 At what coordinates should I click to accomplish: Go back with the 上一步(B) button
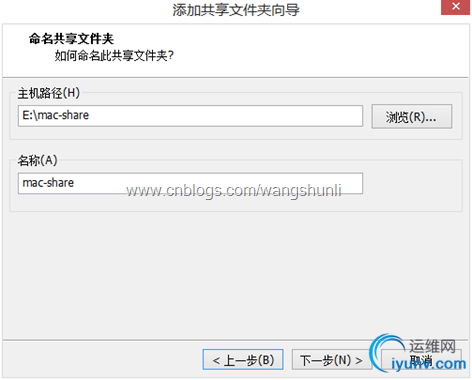[x=243, y=359]
